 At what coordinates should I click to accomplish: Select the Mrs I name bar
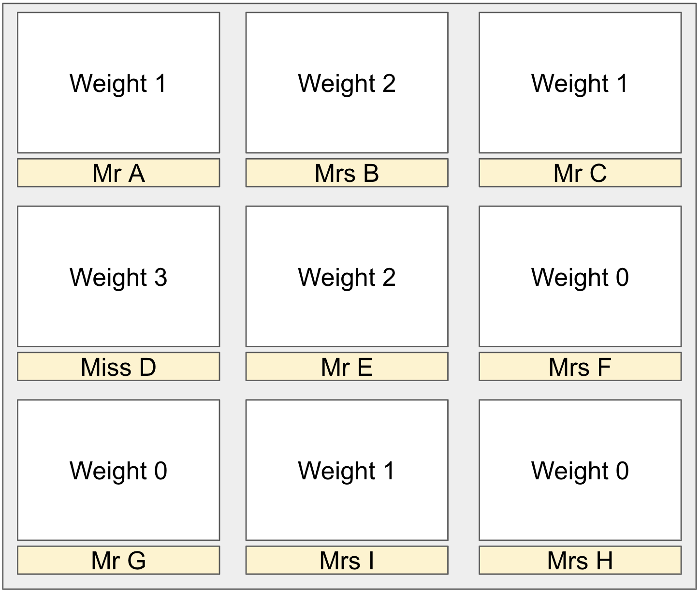[x=347, y=560]
